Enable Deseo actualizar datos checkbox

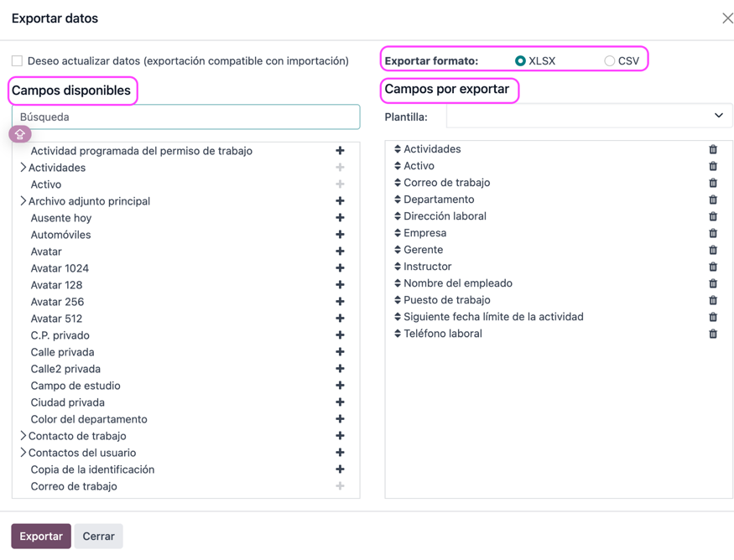(18, 61)
